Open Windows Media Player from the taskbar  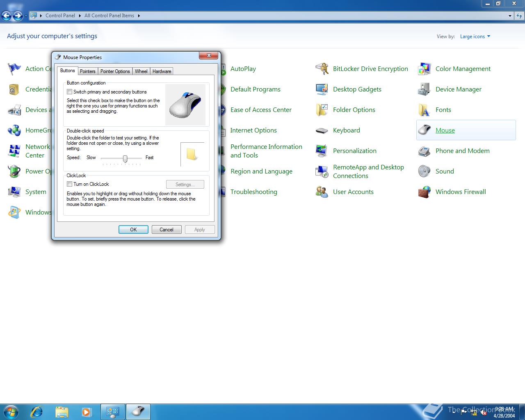click(87, 411)
